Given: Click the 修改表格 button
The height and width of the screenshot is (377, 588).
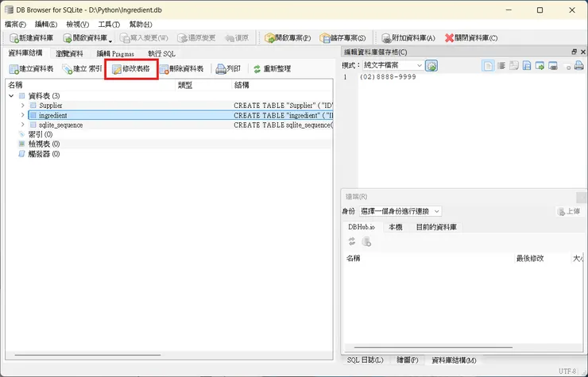Looking at the screenshot, I should [131, 68].
